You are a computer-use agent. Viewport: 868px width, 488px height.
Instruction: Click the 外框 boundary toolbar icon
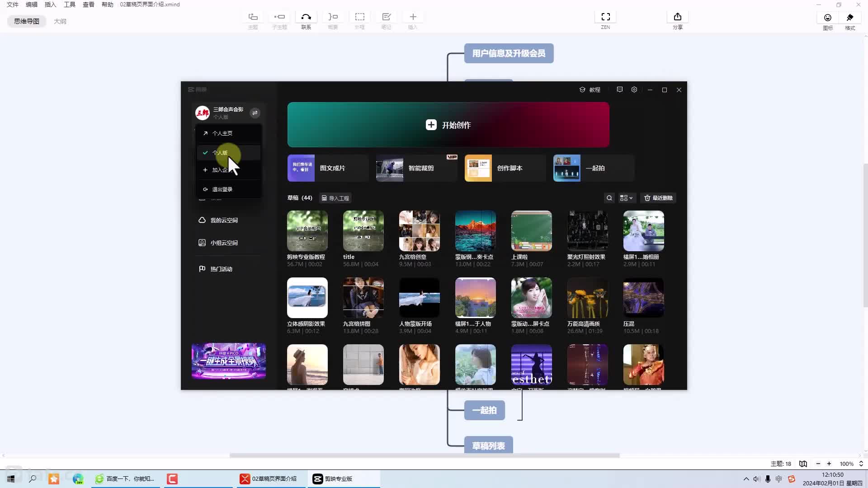click(x=359, y=17)
